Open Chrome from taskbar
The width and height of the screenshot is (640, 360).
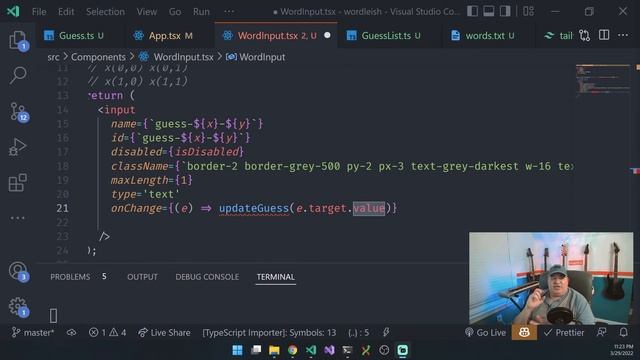293,350
